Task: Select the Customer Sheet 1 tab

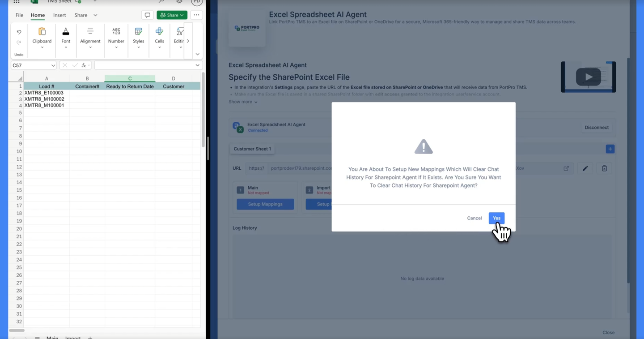Action: pyautogui.click(x=252, y=149)
